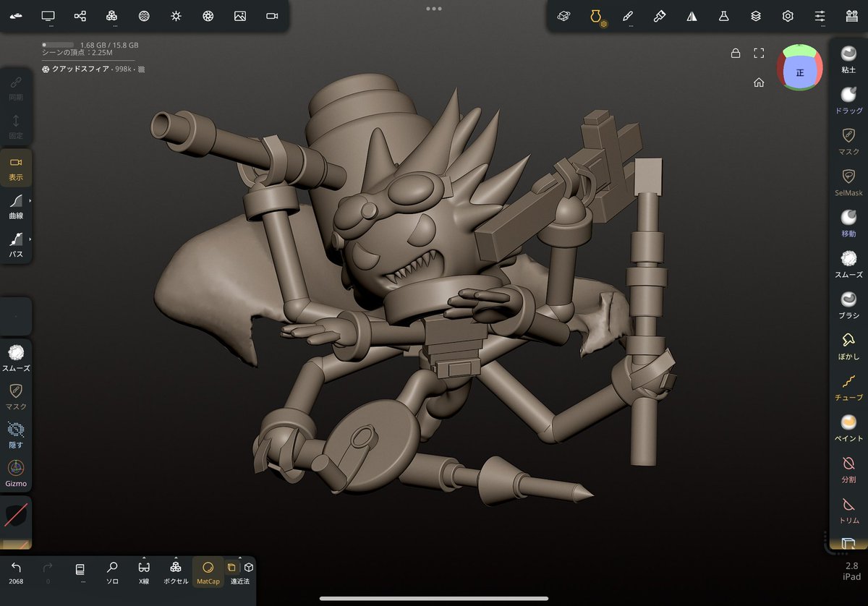Select the トリム trim tool
868x606 pixels.
pos(849,510)
